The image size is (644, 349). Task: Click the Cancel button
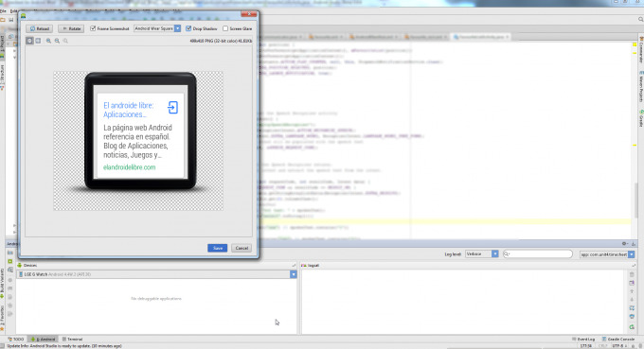coord(241,248)
